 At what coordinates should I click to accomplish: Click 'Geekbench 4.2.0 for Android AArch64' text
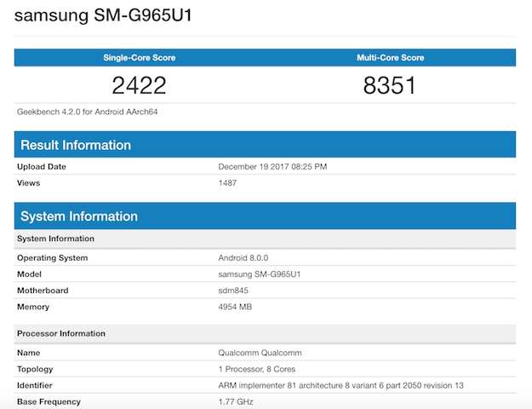(x=87, y=112)
